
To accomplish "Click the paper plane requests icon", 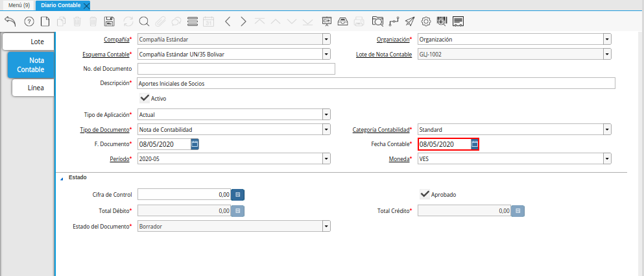I will 410,21.
